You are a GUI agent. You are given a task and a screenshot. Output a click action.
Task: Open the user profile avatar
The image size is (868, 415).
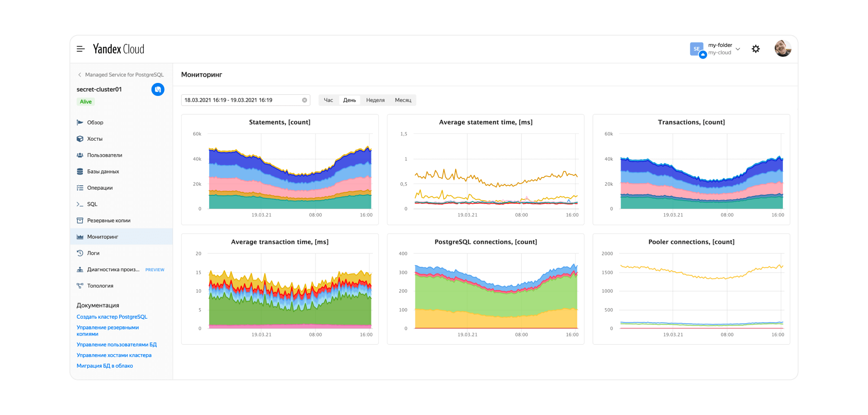point(783,49)
